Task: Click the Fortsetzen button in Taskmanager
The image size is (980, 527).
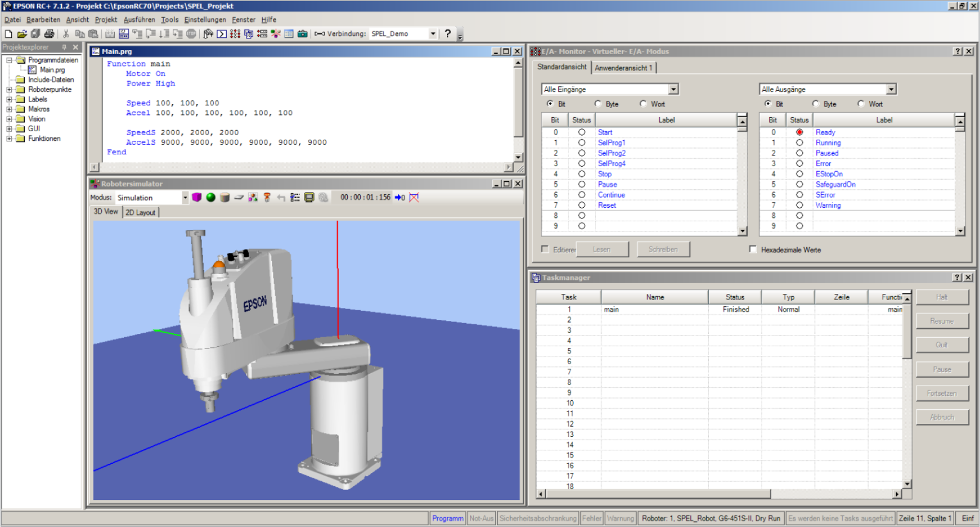Action: [942, 393]
